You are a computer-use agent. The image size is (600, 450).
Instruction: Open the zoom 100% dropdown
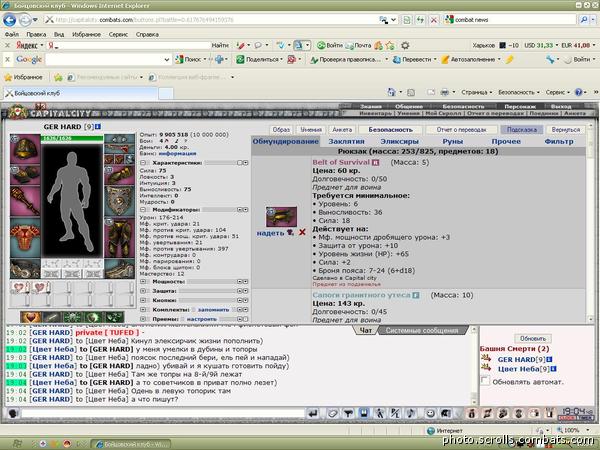(590, 430)
